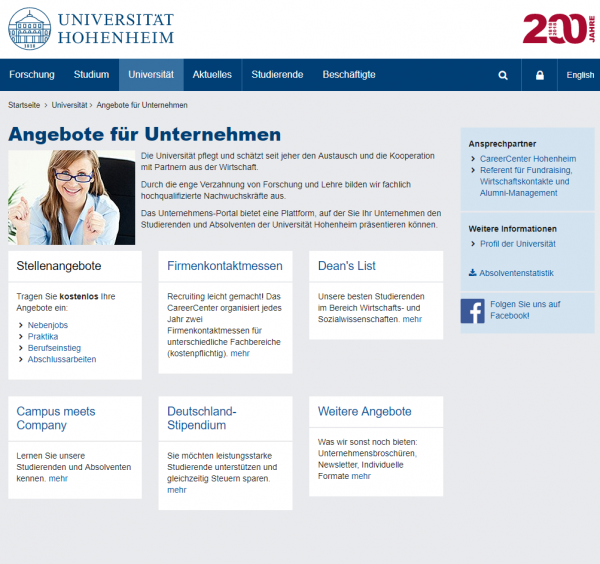Click mehr under Weitere Angebote

[x=361, y=476]
